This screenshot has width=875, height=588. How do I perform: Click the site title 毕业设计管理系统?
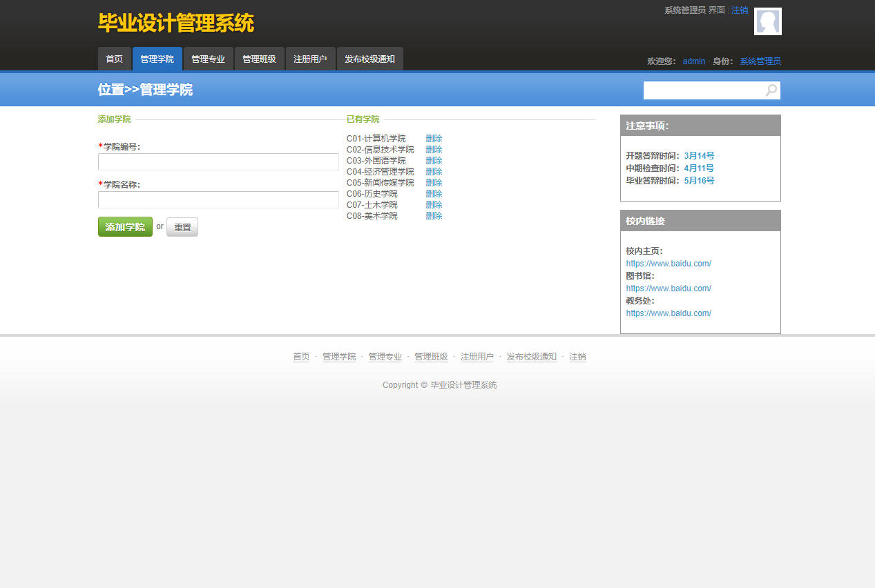176,23
